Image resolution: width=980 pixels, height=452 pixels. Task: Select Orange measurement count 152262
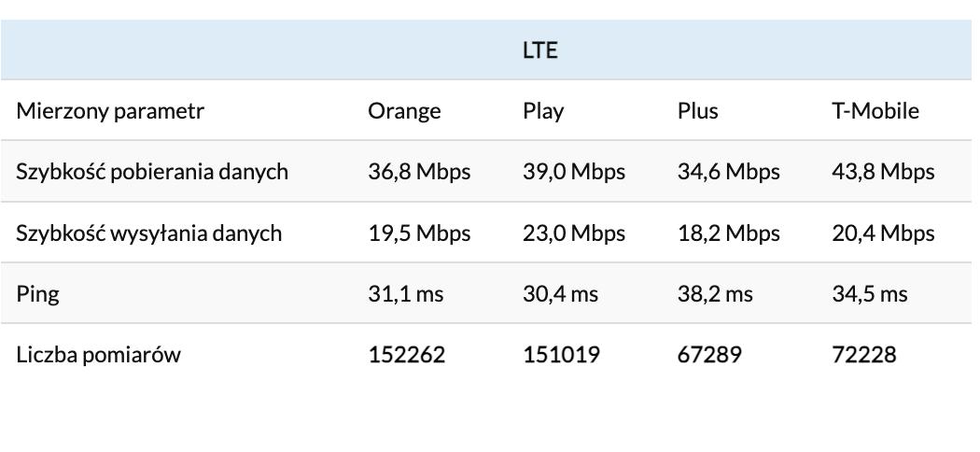(407, 355)
